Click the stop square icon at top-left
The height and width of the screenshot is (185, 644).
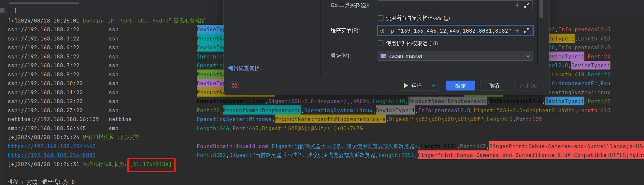(2, 10)
